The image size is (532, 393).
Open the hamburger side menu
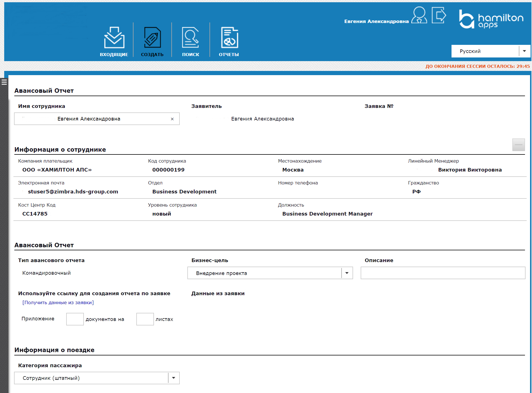coord(4,82)
